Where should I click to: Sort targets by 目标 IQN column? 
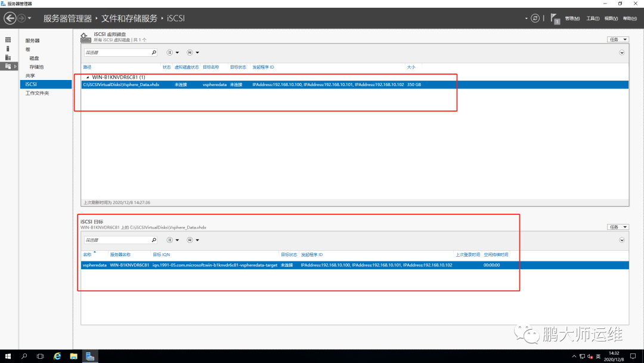click(161, 255)
